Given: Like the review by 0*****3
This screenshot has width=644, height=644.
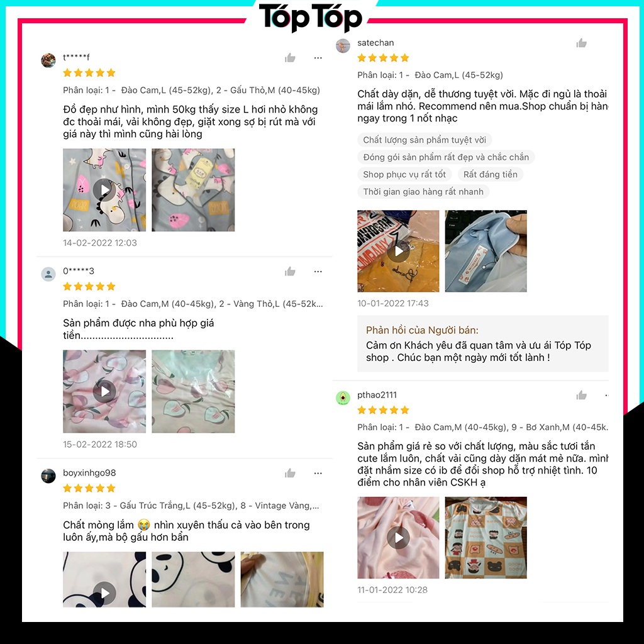Looking at the screenshot, I should click(290, 272).
